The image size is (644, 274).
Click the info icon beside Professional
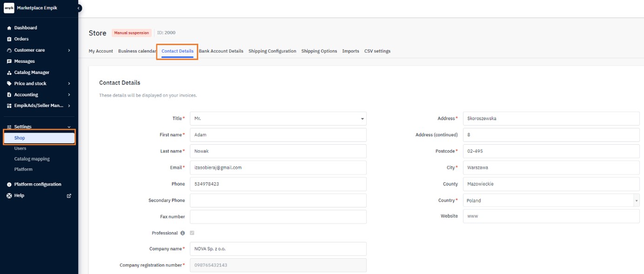click(x=182, y=233)
